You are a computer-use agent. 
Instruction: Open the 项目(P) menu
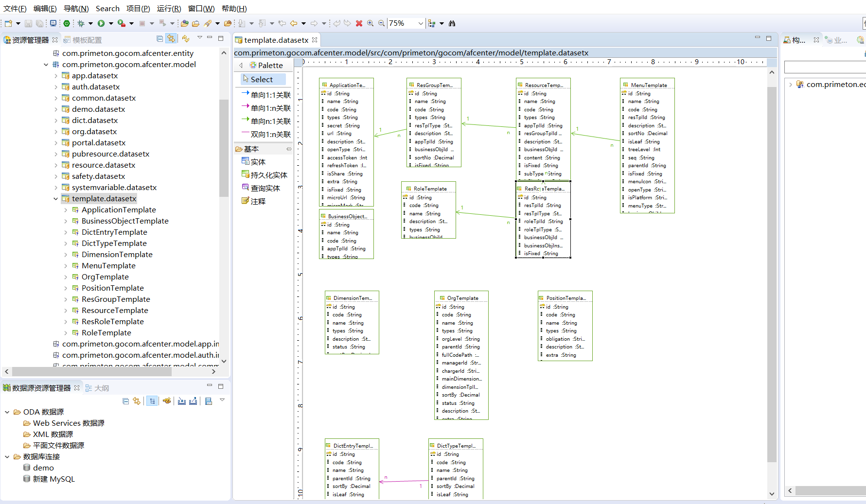tap(138, 8)
